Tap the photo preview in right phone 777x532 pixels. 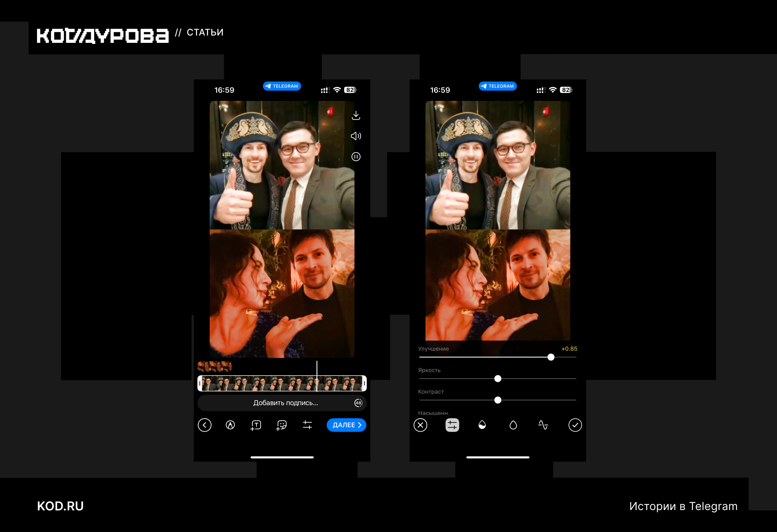pyautogui.click(x=497, y=221)
